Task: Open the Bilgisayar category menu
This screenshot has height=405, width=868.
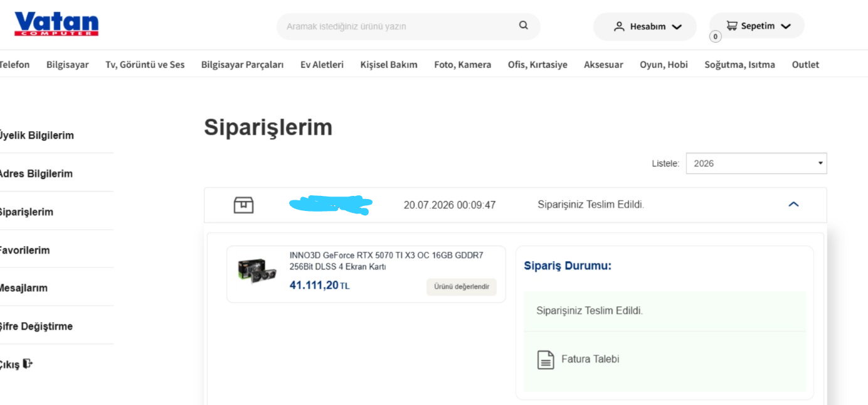Action: (x=68, y=65)
